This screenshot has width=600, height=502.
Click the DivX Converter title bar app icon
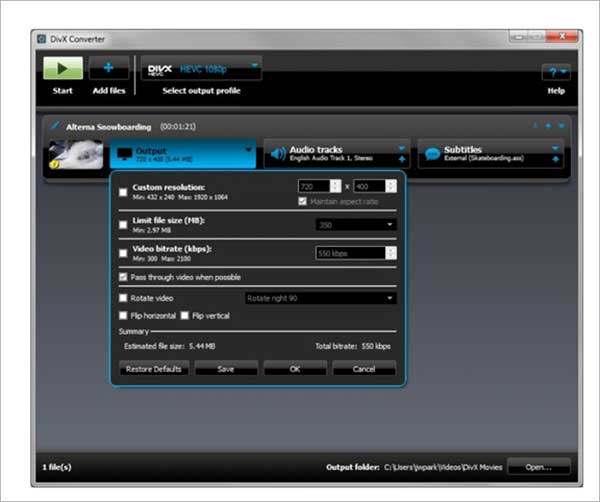pos(41,39)
